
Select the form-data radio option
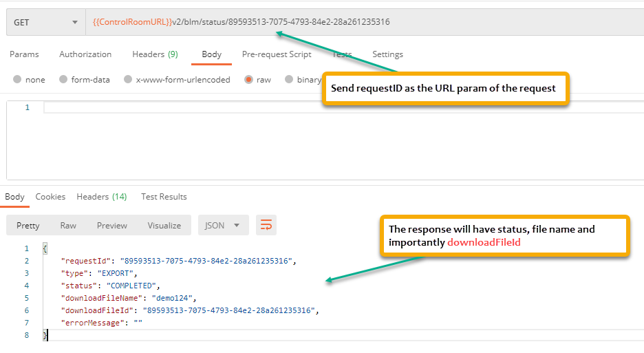[x=63, y=79]
